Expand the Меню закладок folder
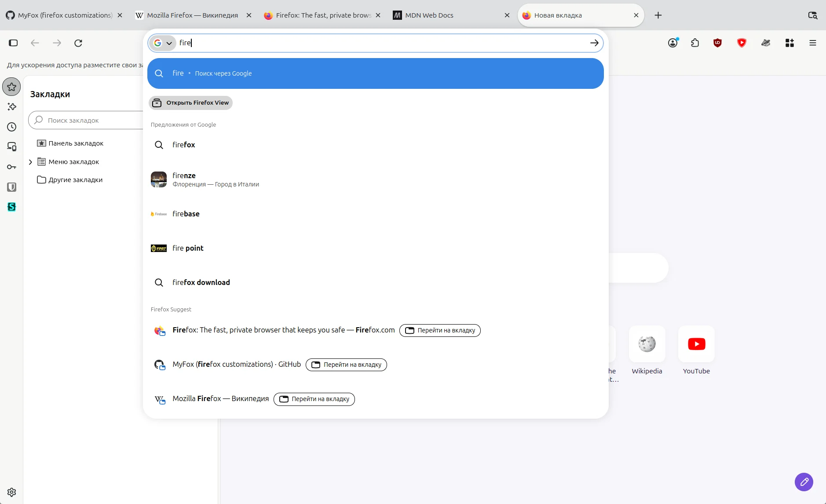 [x=30, y=162]
